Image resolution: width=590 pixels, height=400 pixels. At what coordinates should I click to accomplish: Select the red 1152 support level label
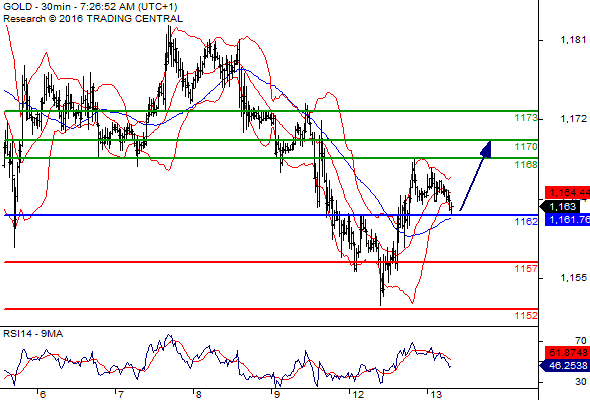click(x=526, y=315)
